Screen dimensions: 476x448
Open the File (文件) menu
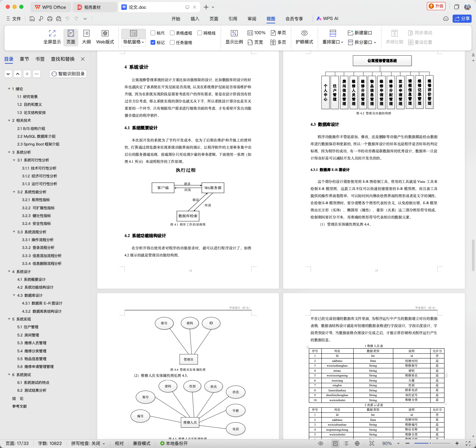tap(14, 19)
